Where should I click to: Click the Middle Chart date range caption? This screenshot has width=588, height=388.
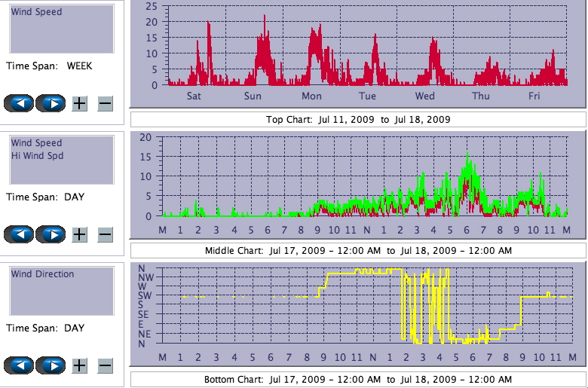click(x=358, y=251)
